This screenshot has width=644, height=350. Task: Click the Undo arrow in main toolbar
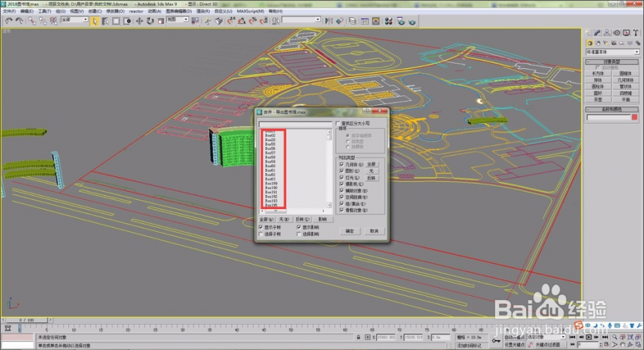(9, 20)
